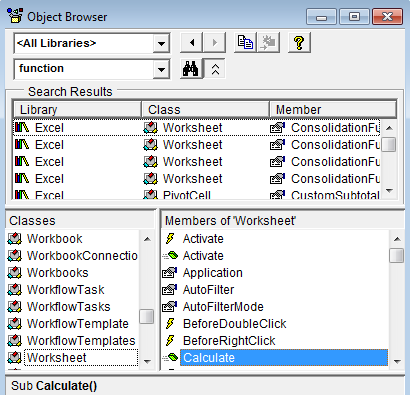Image resolution: width=410 pixels, height=395 pixels.
Task: Click the property icon beside AutoFilter
Action: pyautogui.click(x=169, y=290)
